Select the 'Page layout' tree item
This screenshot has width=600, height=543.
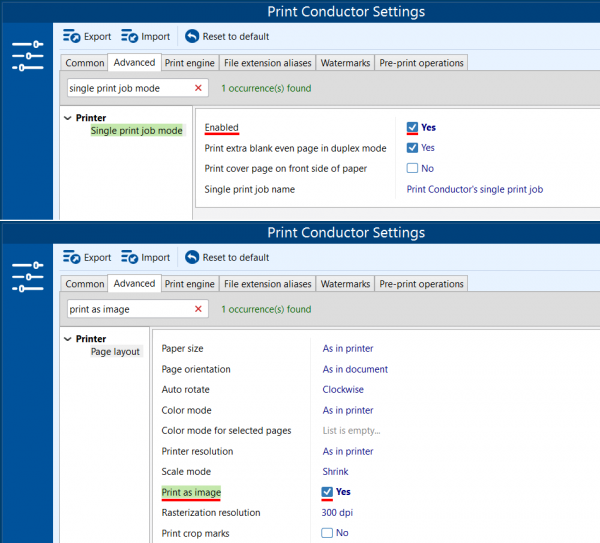point(115,352)
